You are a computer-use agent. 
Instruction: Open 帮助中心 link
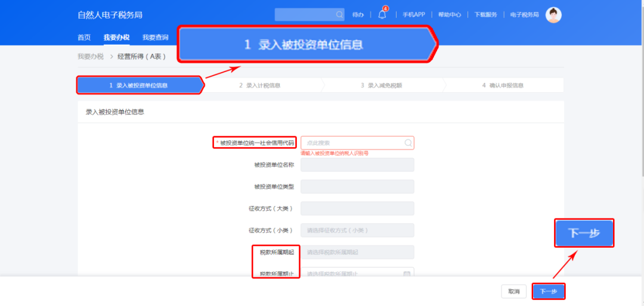[450, 15]
